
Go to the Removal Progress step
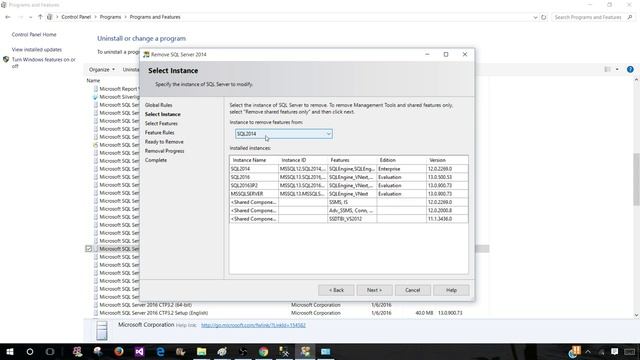(x=164, y=151)
